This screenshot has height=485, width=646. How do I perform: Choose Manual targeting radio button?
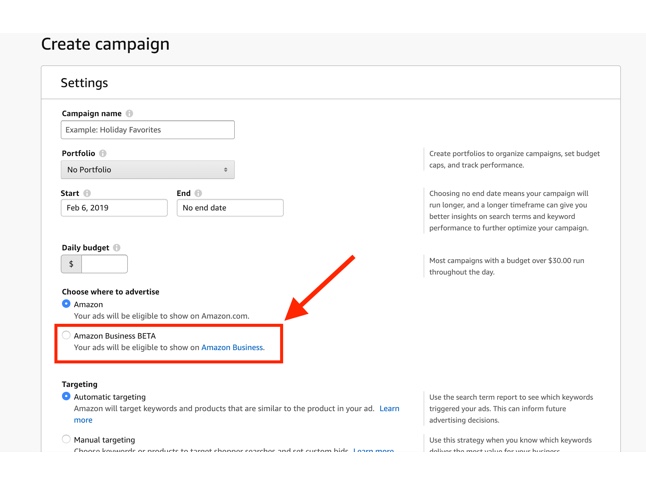pos(66,439)
